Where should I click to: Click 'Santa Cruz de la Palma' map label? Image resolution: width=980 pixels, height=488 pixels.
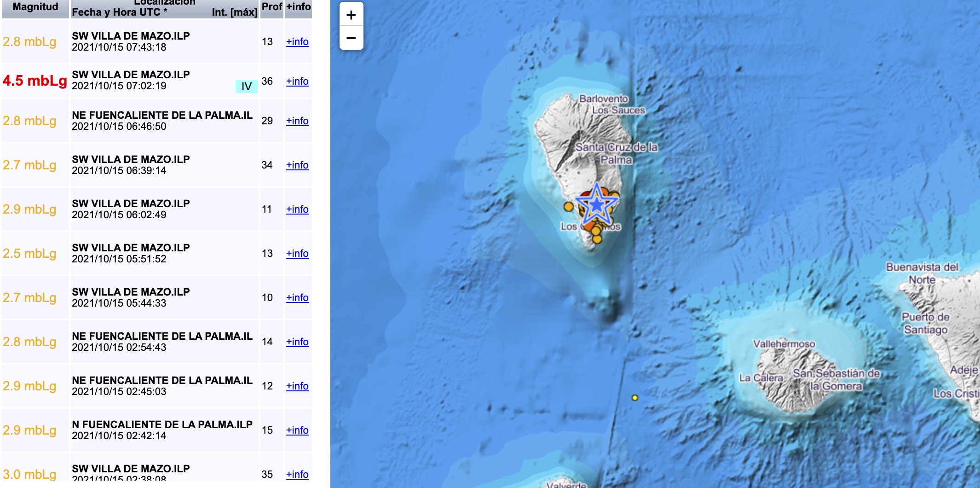[x=617, y=153]
